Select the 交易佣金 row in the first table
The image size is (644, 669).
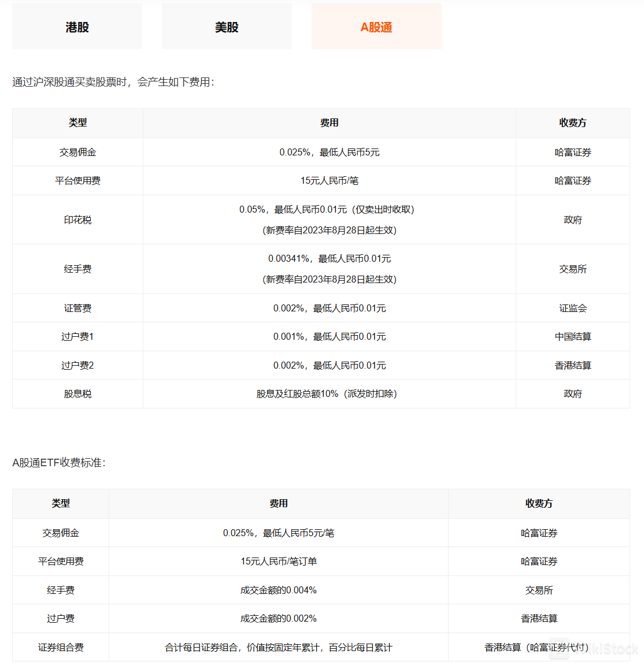point(77,152)
